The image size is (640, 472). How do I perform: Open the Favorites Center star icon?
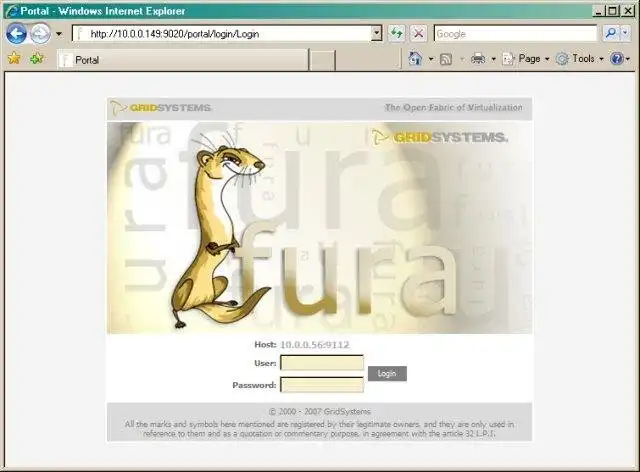[x=14, y=58]
